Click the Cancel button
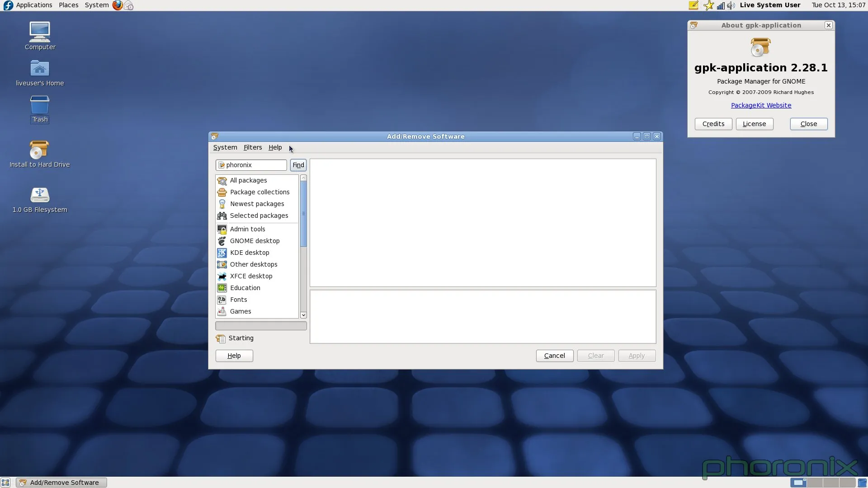868x488 pixels. click(555, 356)
